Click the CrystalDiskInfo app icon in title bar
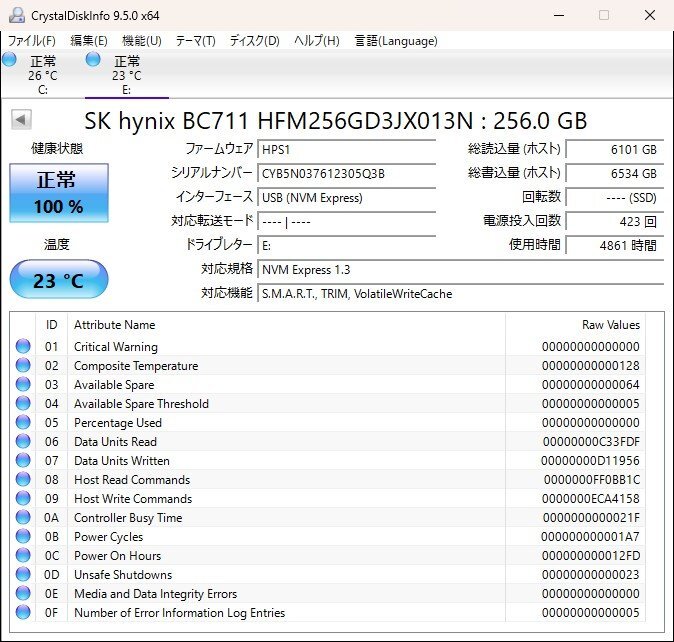The image size is (674, 642). [x=18, y=15]
